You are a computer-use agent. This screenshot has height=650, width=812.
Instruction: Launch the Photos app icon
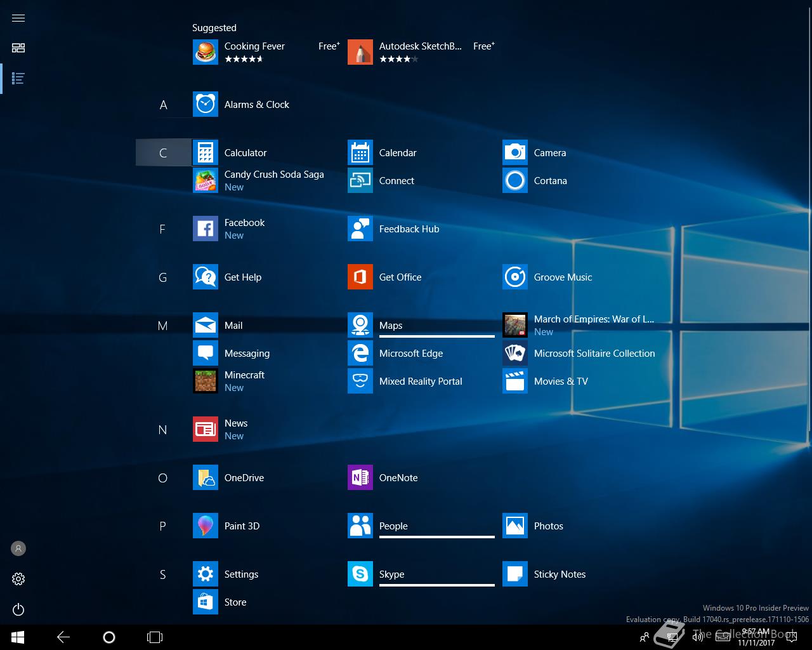[x=514, y=526]
